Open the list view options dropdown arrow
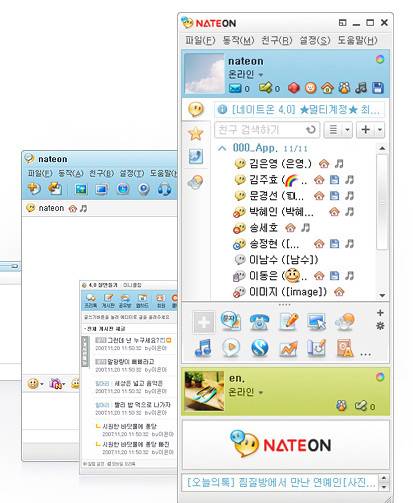Viewport: 413px width, 503px height. click(x=347, y=129)
